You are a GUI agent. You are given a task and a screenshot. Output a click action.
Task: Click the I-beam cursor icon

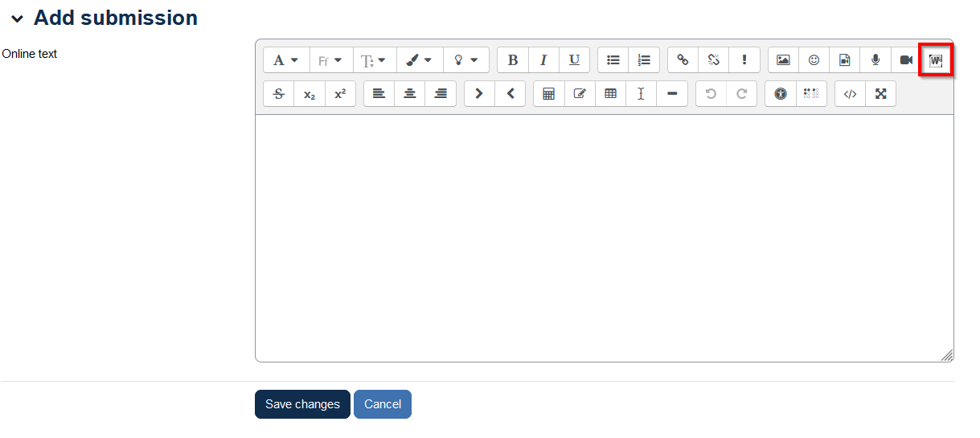641,94
